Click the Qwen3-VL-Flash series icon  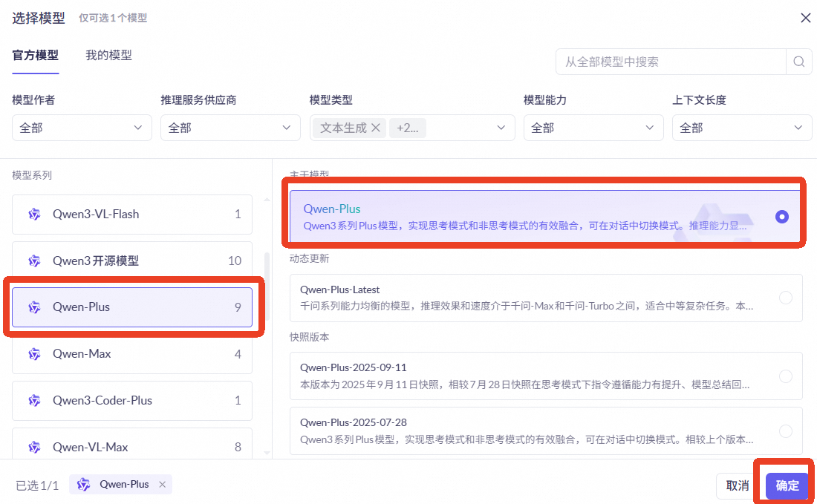pyautogui.click(x=34, y=214)
